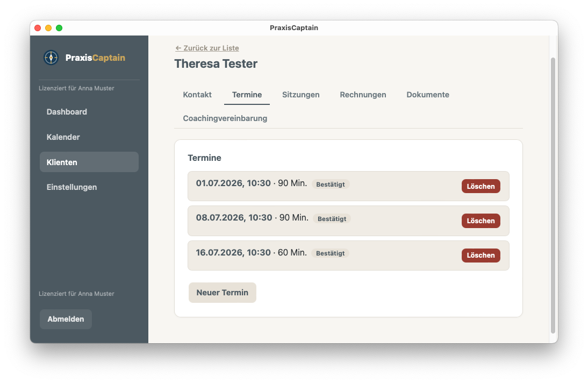Close the window with the red button
The image size is (588, 383).
tap(38, 28)
